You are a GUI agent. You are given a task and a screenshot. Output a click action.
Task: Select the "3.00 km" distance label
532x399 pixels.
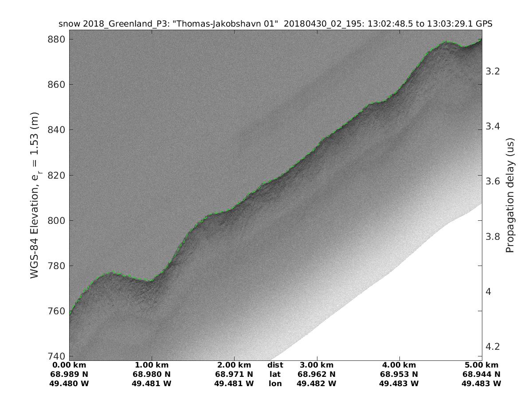[317, 365]
